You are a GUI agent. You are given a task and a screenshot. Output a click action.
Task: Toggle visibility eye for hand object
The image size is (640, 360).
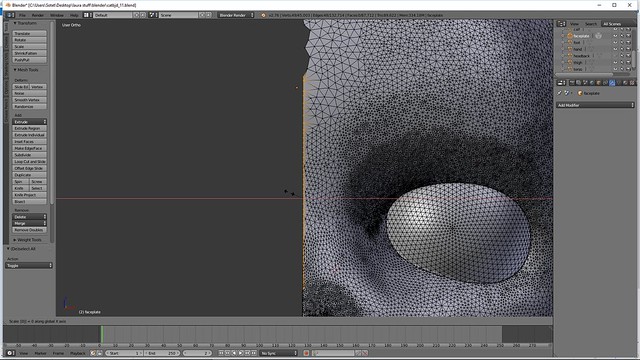(615, 49)
